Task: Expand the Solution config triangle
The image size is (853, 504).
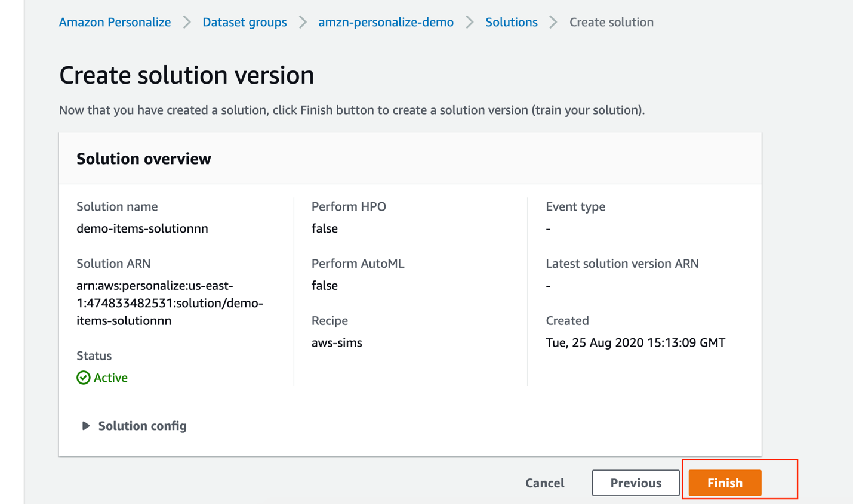Action: click(x=86, y=426)
